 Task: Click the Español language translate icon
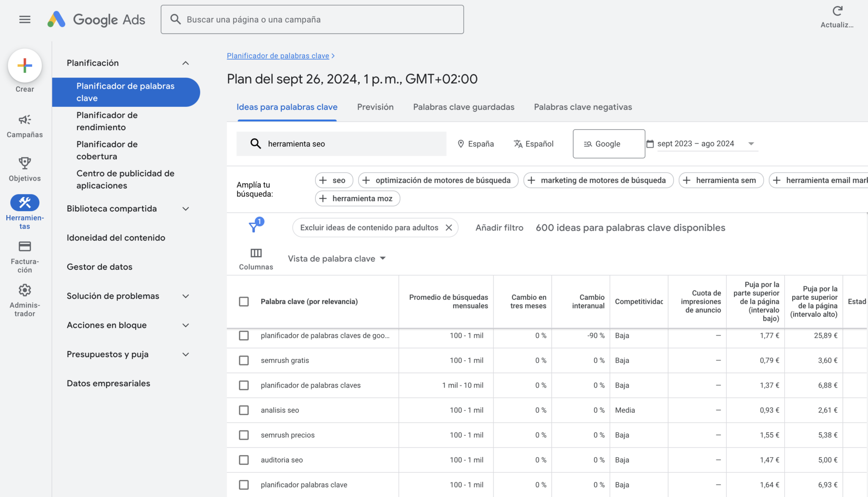pyautogui.click(x=518, y=144)
